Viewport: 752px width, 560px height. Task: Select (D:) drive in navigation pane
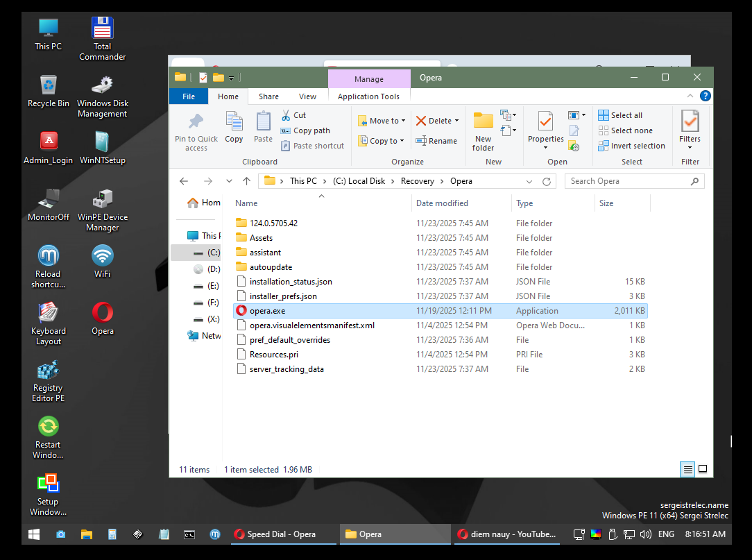207,269
